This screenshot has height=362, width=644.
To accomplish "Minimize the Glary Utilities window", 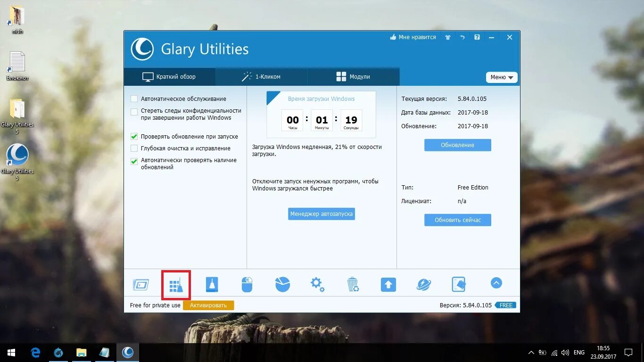I will 492,37.
